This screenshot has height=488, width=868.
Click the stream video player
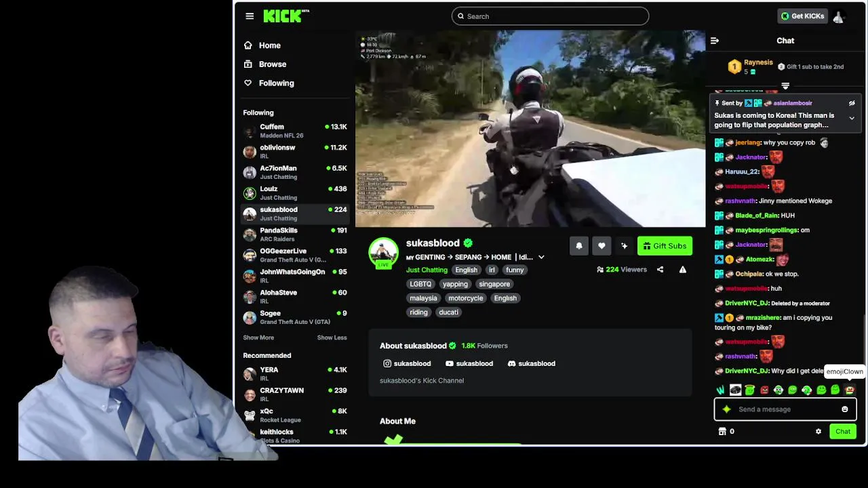(530, 129)
